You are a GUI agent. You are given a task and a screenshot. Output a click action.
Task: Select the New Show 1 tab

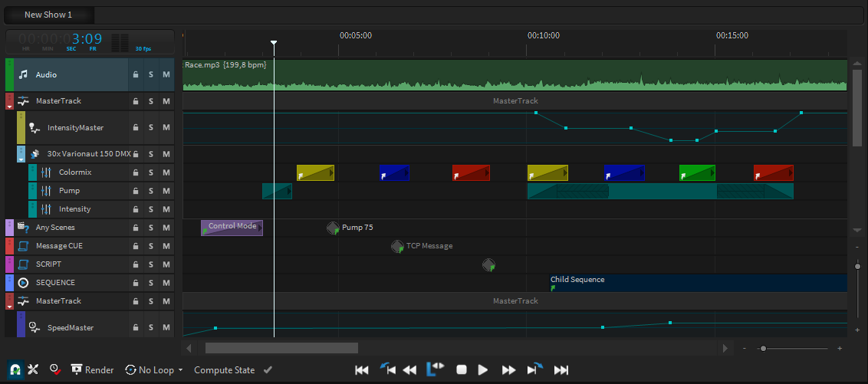click(x=48, y=15)
